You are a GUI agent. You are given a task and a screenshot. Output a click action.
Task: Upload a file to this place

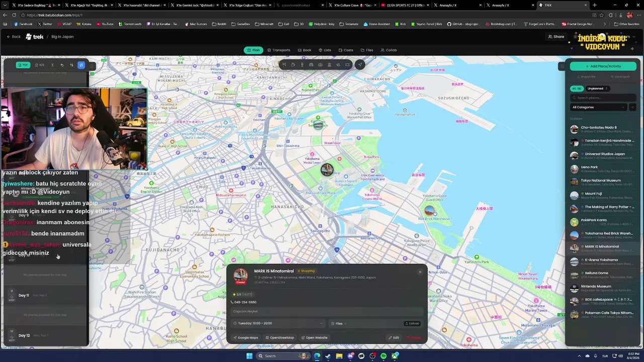tap(412, 323)
